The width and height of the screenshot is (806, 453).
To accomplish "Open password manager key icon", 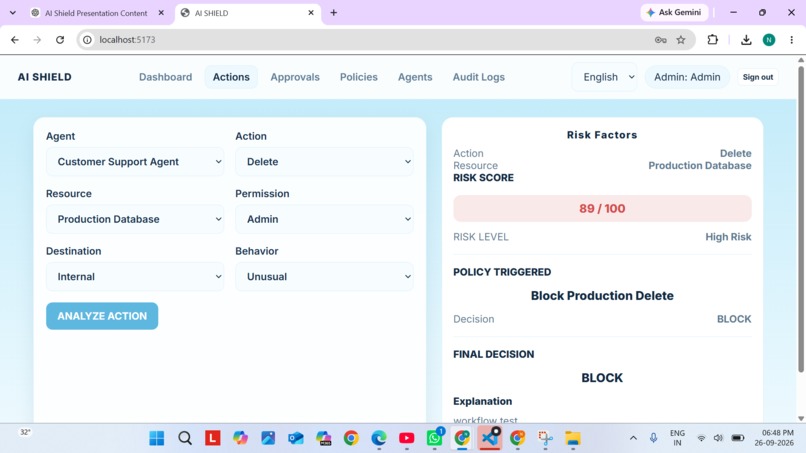I will pyautogui.click(x=661, y=40).
